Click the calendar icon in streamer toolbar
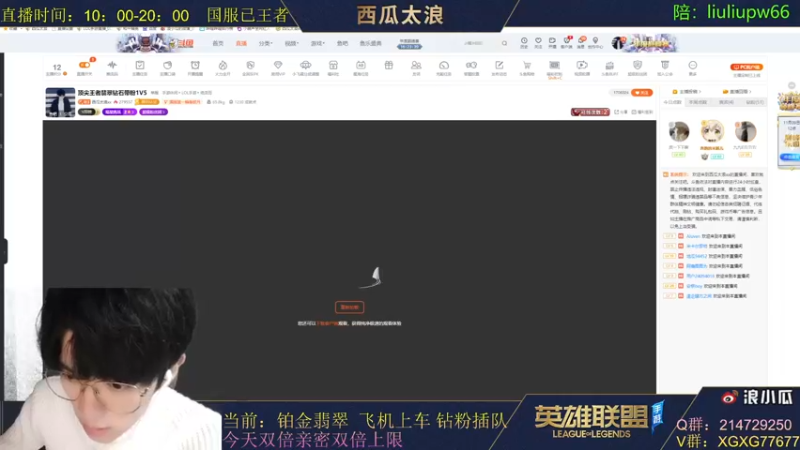Screen dimensions: 800x450 click(x=361, y=65)
